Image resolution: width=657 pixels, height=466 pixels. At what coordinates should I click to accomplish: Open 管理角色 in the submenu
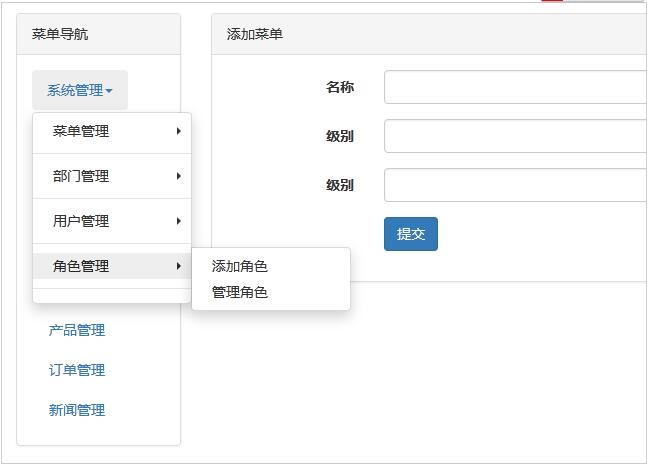pyautogui.click(x=240, y=292)
